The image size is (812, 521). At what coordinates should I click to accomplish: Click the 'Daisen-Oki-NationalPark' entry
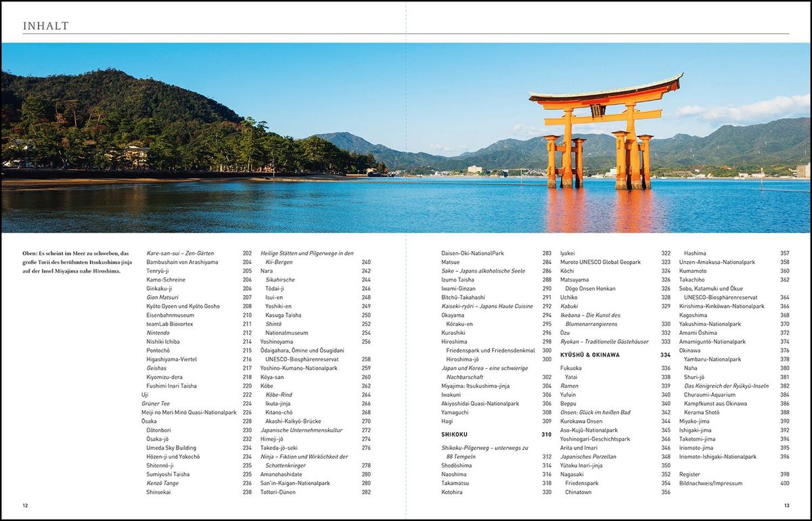point(472,253)
